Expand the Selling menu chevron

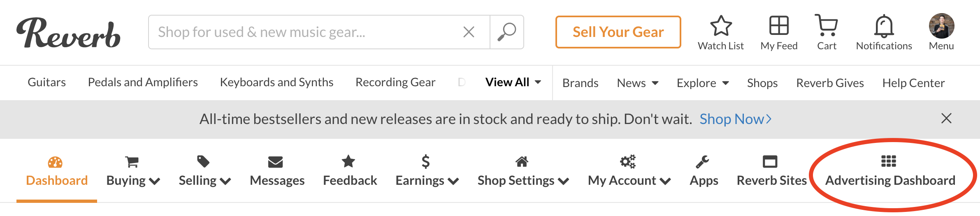coord(225,181)
